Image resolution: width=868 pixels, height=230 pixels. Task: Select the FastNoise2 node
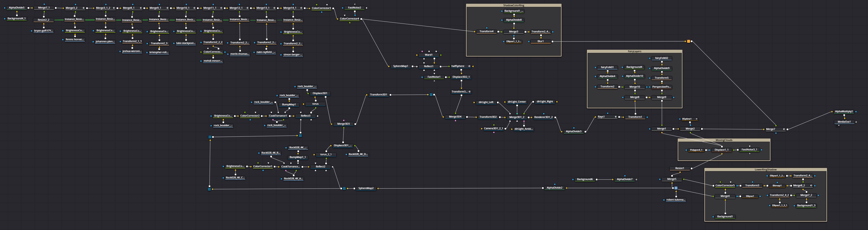[x=354, y=8]
